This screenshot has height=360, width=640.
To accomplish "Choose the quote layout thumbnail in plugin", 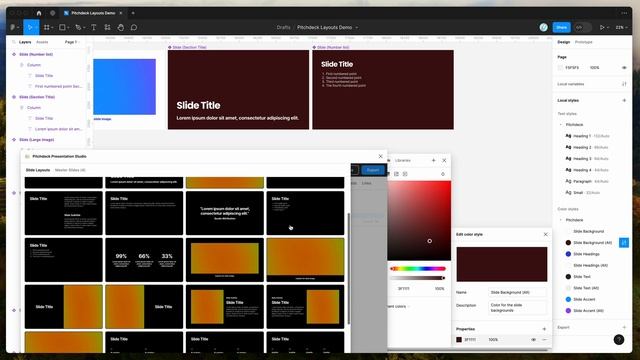I will [224, 213].
